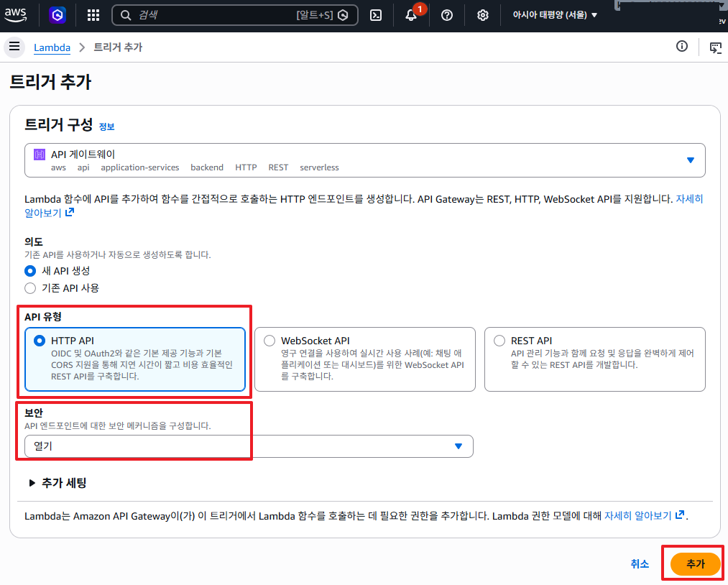
Task: Open the 보안 dropdown showing 열기
Action: [x=249, y=446]
